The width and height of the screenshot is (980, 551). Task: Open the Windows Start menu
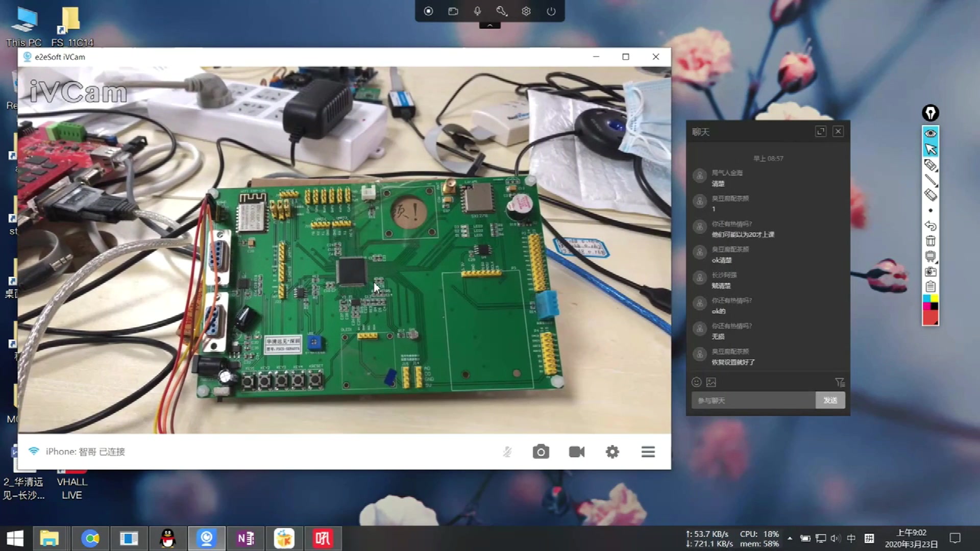[x=15, y=538]
